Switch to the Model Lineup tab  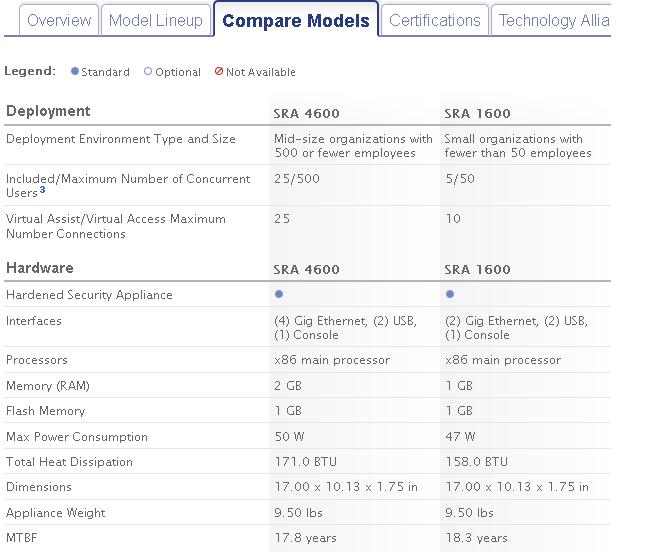(156, 20)
